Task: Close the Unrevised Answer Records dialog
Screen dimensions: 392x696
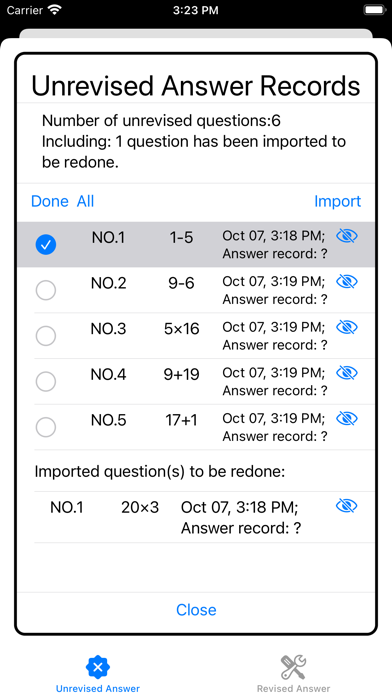Action: [196, 610]
